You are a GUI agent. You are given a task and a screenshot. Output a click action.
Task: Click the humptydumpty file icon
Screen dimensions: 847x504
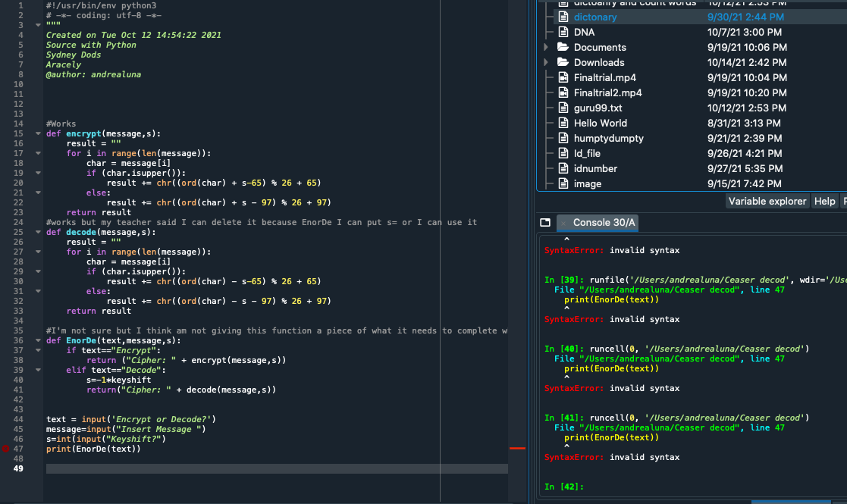pyautogui.click(x=563, y=138)
